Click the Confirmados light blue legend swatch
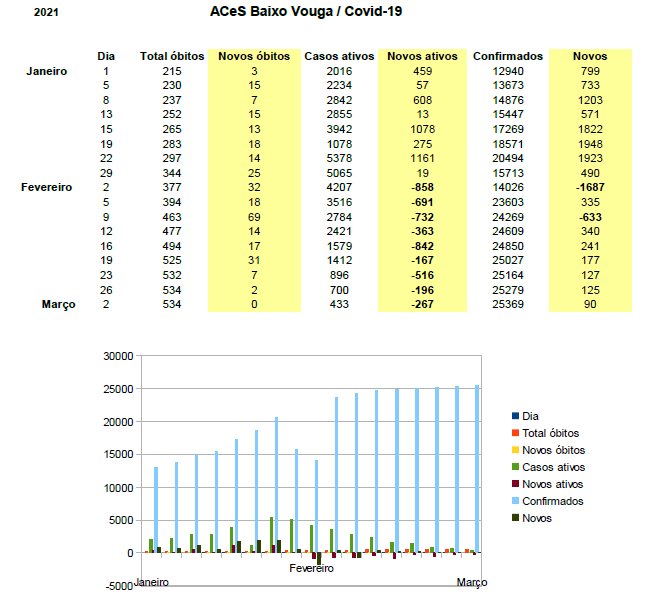Screen dimensions: 651x595 [x=515, y=501]
